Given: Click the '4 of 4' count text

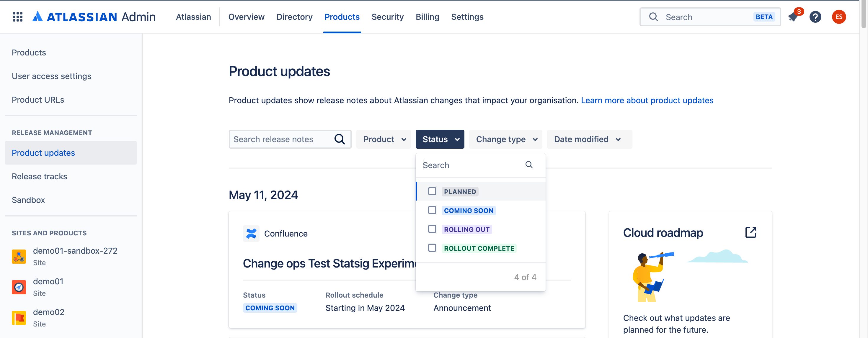Looking at the screenshot, I should pos(525,277).
